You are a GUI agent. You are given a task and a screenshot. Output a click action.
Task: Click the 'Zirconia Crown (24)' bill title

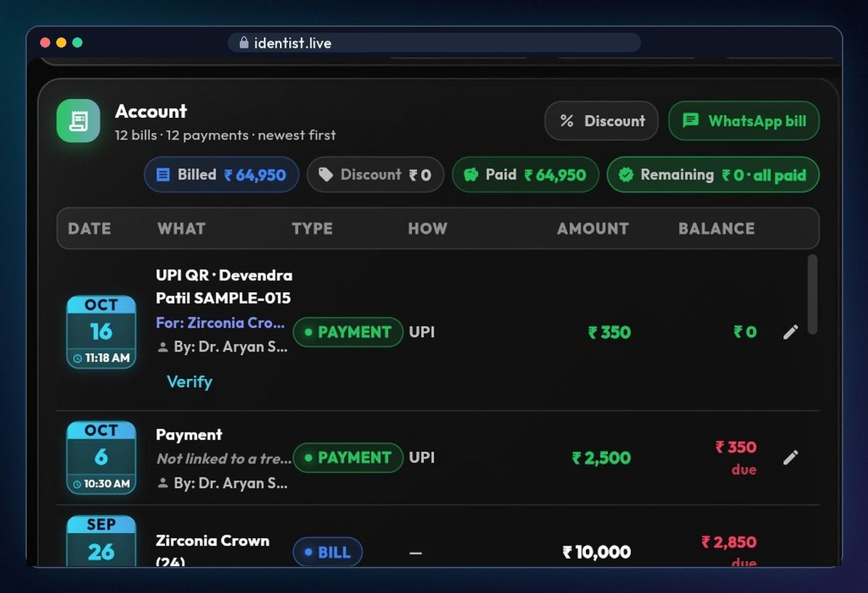click(213, 550)
